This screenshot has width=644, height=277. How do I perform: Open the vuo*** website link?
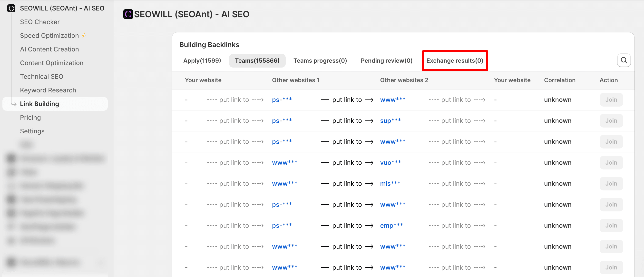coord(390,163)
